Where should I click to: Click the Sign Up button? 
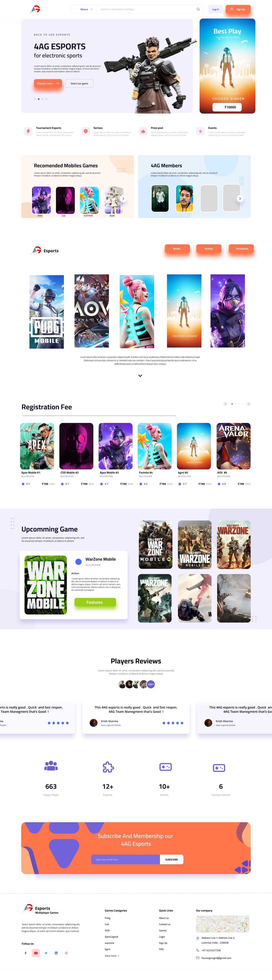click(238, 9)
